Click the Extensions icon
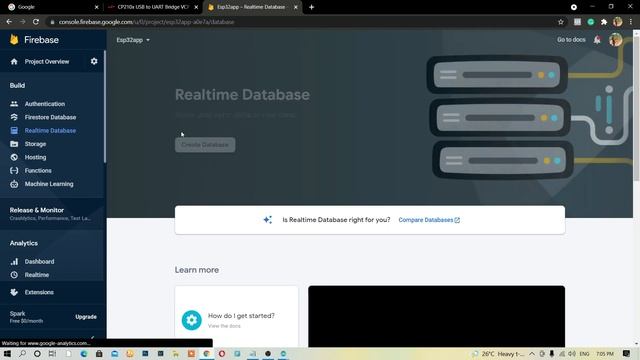The height and width of the screenshot is (360, 640). tap(14, 292)
